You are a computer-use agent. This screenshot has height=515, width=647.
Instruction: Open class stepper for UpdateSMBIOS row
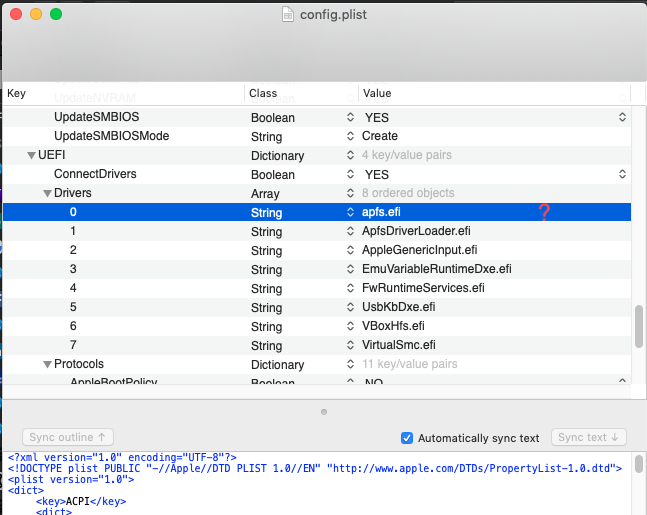pos(350,117)
